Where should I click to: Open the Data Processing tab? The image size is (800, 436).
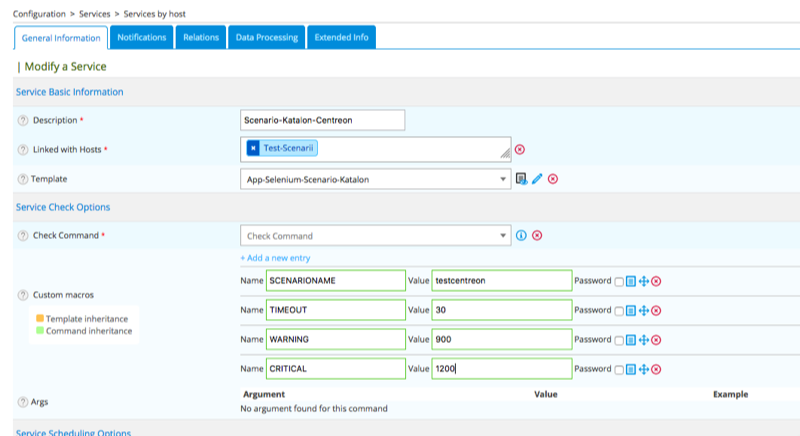(x=266, y=37)
